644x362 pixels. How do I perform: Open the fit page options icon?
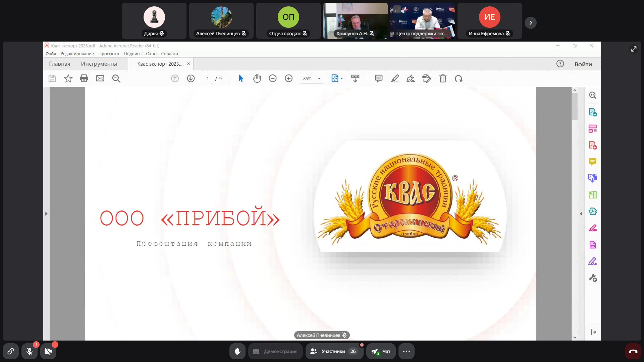pyautogui.click(x=335, y=78)
